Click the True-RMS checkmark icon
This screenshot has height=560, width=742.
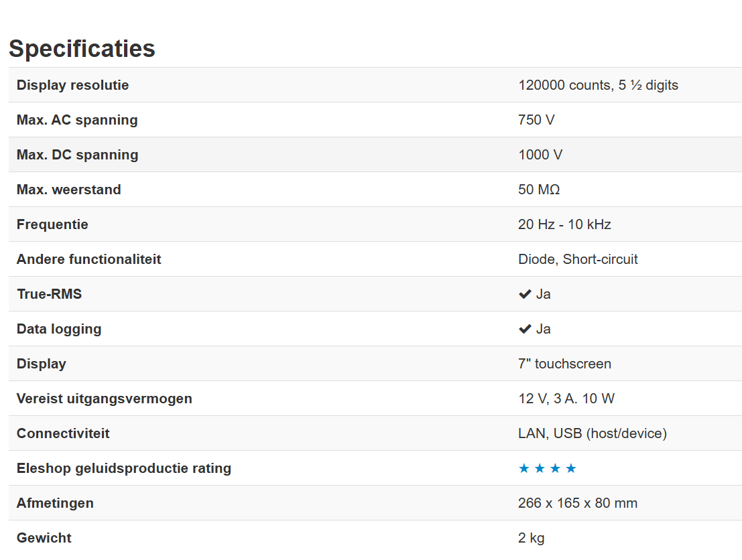coord(525,294)
